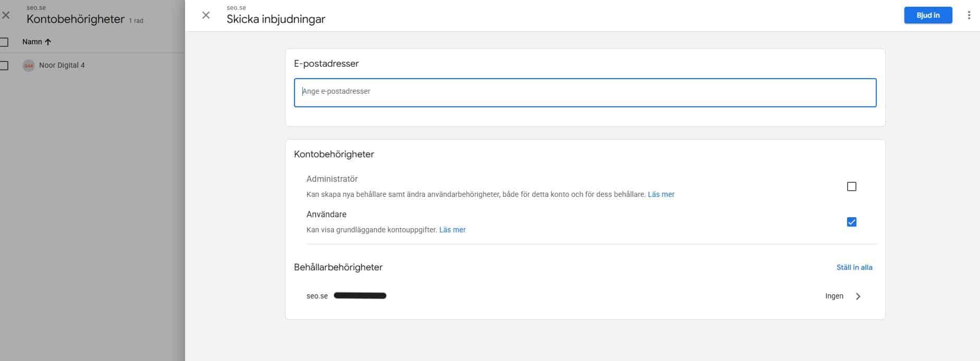Click the Noor Digital 4 avatar icon
The height and width of the screenshot is (361, 980).
(x=29, y=66)
